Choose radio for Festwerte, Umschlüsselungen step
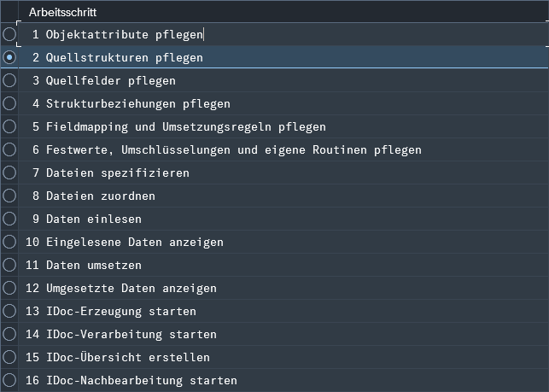549x392 pixels. tap(9, 149)
